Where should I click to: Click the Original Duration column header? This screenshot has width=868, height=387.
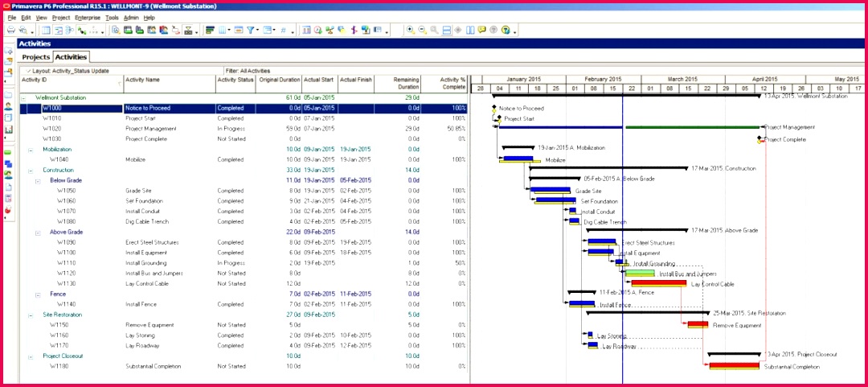(278, 84)
